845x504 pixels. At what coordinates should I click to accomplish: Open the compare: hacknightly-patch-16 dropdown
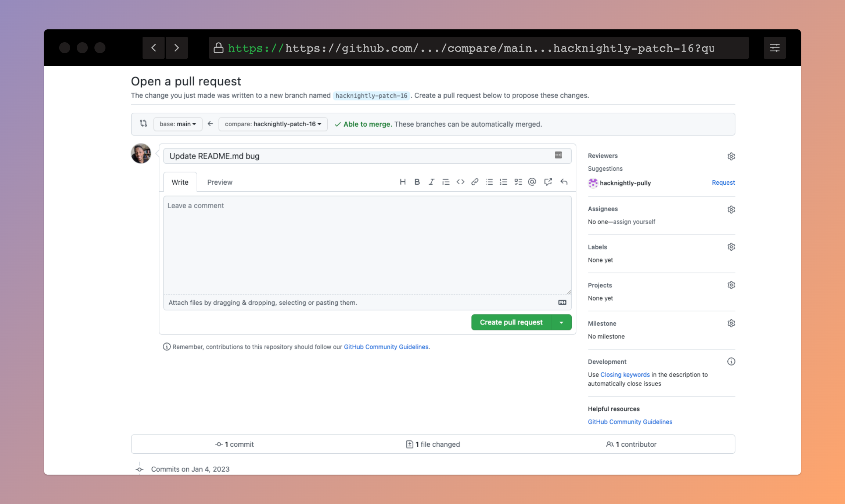click(273, 124)
